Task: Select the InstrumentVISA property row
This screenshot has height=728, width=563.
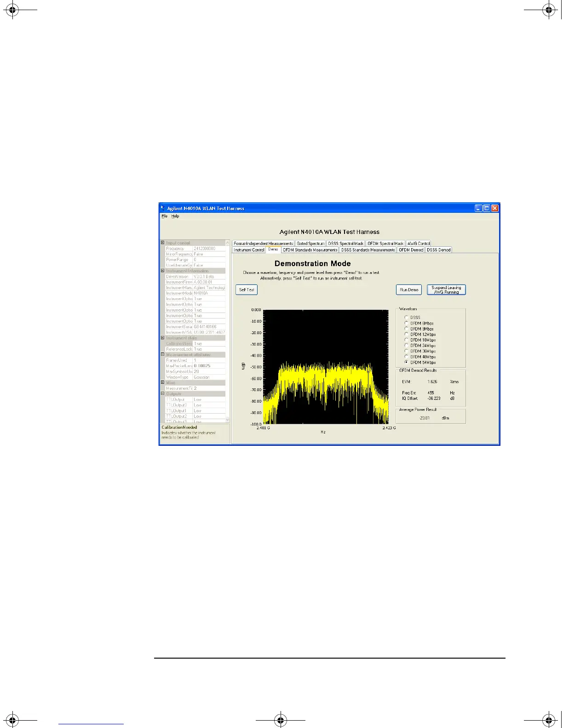Action: pos(195,332)
